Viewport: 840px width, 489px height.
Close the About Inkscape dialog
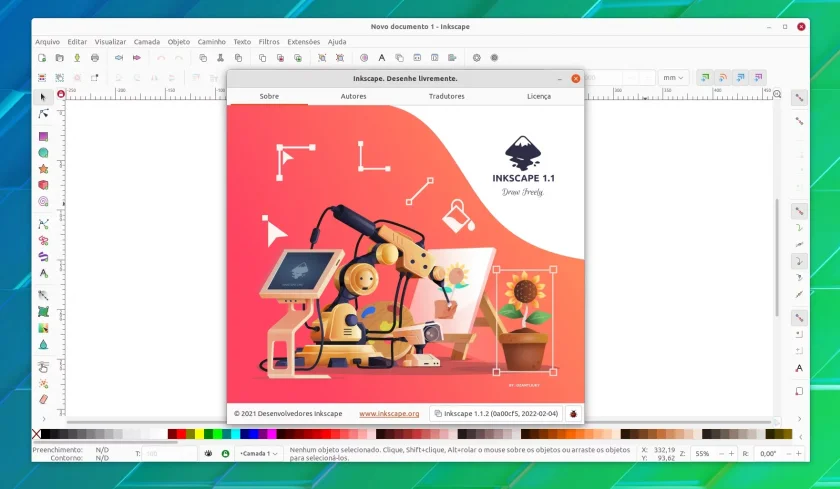(x=576, y=79)
